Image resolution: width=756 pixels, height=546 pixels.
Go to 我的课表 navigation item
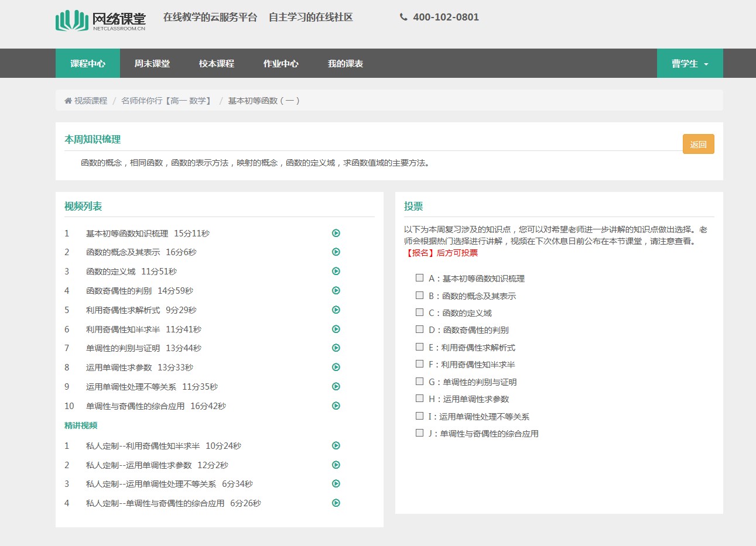345,63
